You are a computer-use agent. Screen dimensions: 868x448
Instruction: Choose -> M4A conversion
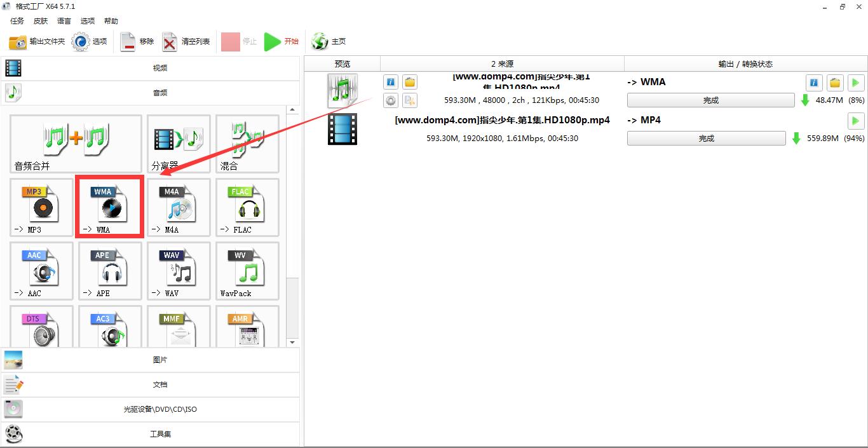tap(179, 207)
